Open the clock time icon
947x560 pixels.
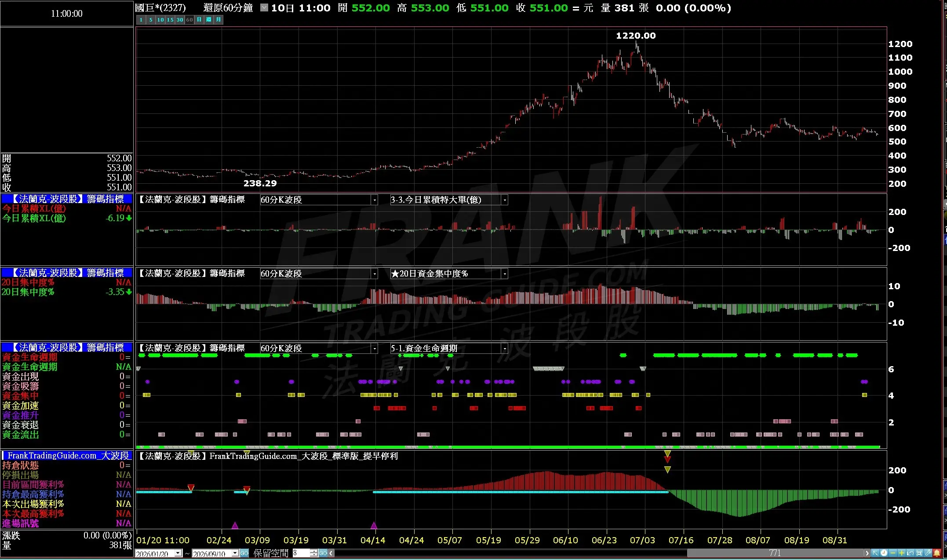884,553
